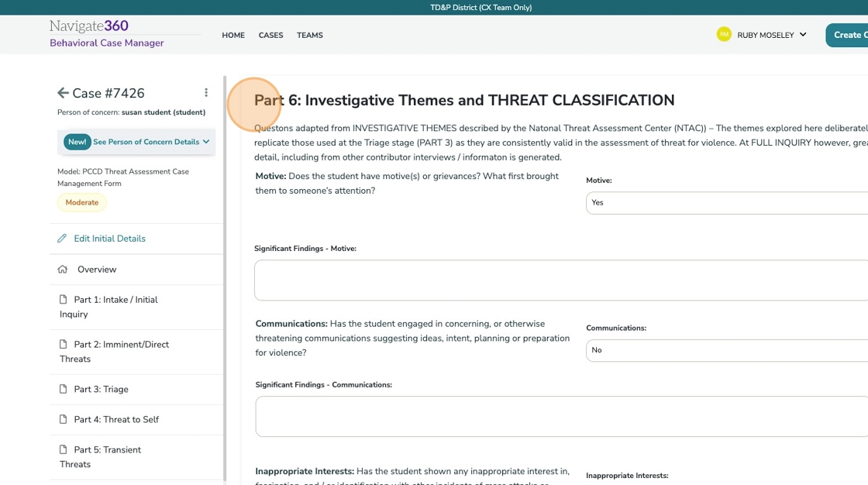Click the document icon for Part 2: Imminent/Direct Threats
Image resolution: width=868 pixels, height=485 pixels.
[63, 344]
